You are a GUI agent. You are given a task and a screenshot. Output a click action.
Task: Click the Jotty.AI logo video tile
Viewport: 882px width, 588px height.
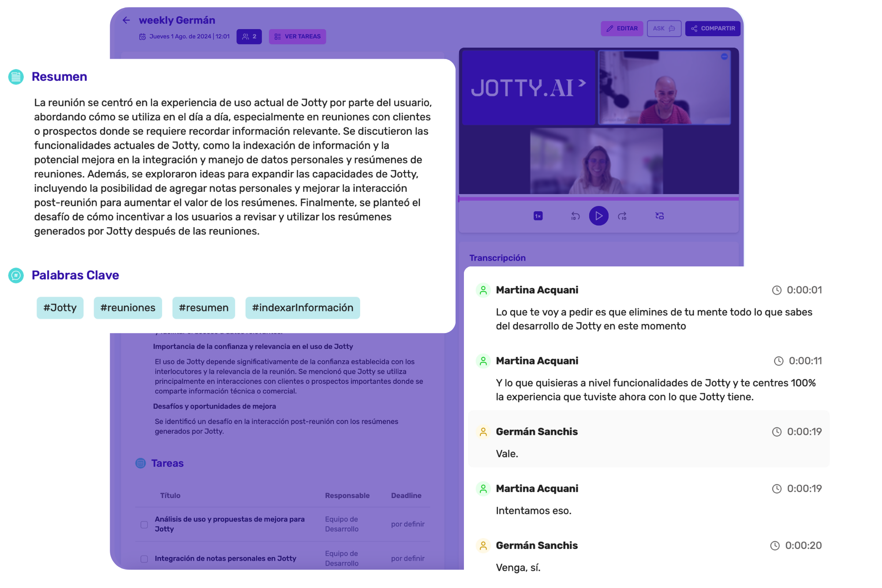[528, 87]
